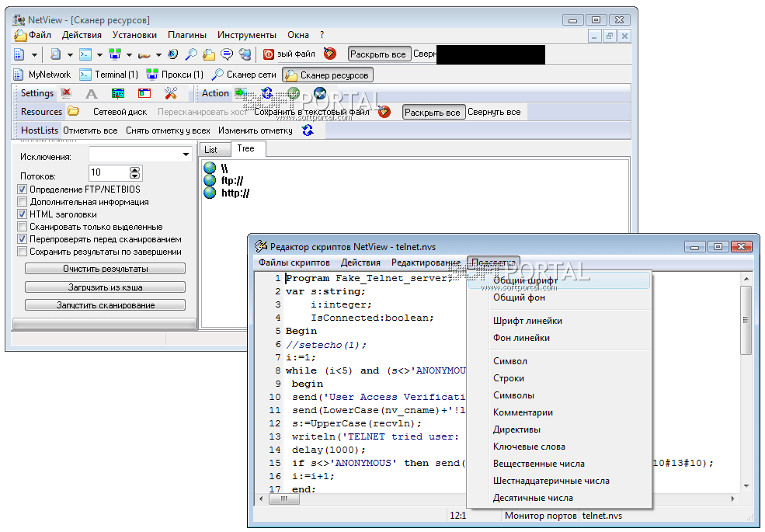Open dropdown arrow beside document search icon
The image size is (765, 532).
[x=70, y=55]
